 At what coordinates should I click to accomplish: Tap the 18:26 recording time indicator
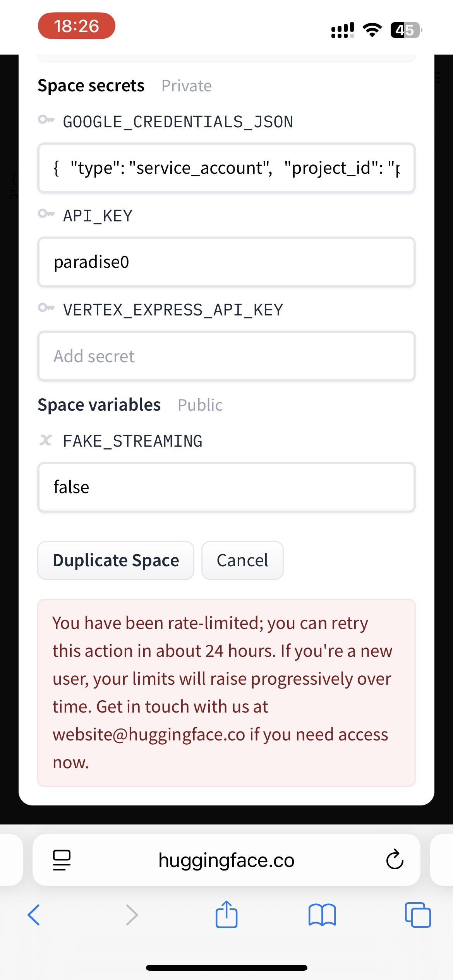[x=76, y=26]
